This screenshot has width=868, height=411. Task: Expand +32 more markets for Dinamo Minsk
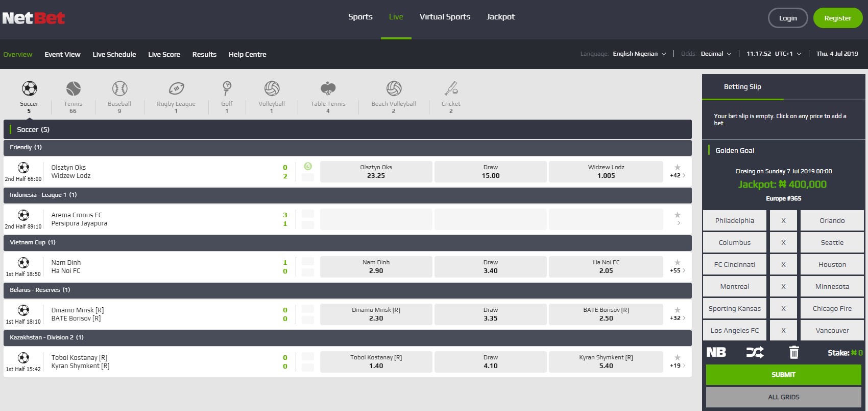click(x=678, y=318)
